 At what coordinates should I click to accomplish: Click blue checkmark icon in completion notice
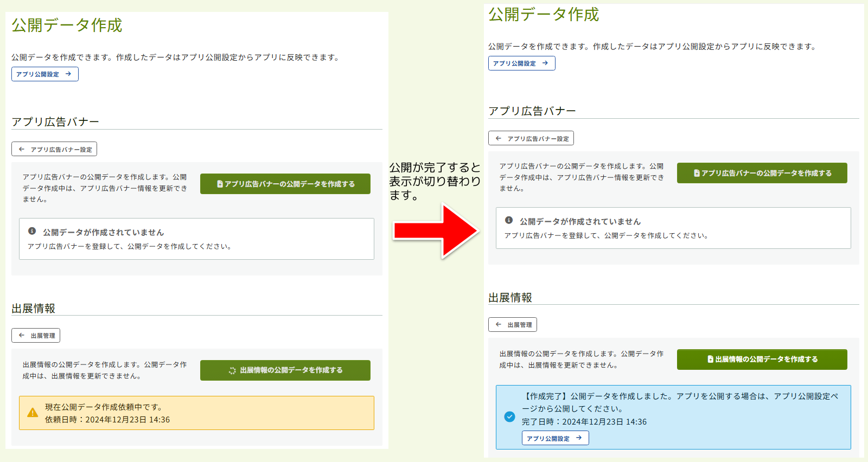click(509, 416)
